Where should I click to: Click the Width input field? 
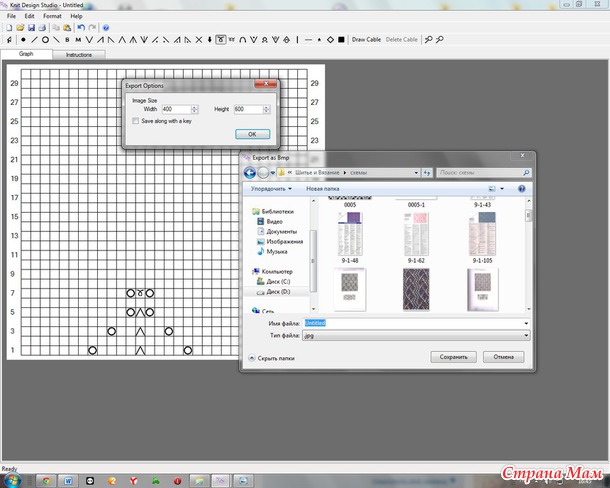(x=176, y=109)
